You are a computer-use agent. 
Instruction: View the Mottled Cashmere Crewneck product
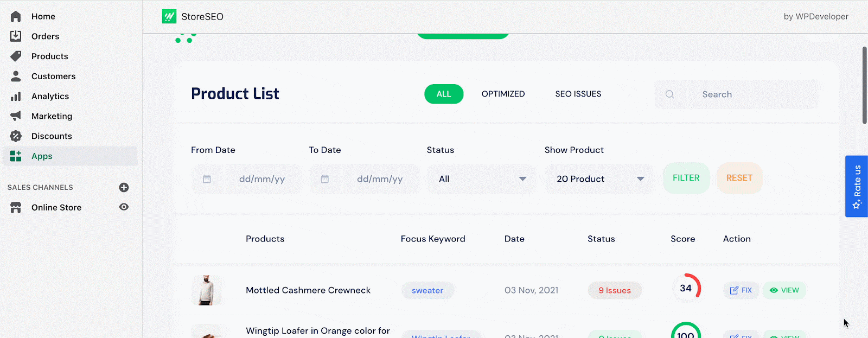[784, 290]
